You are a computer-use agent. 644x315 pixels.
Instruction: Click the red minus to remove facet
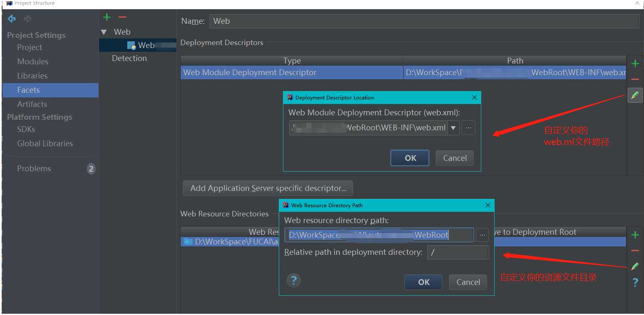tap(122, 17)
